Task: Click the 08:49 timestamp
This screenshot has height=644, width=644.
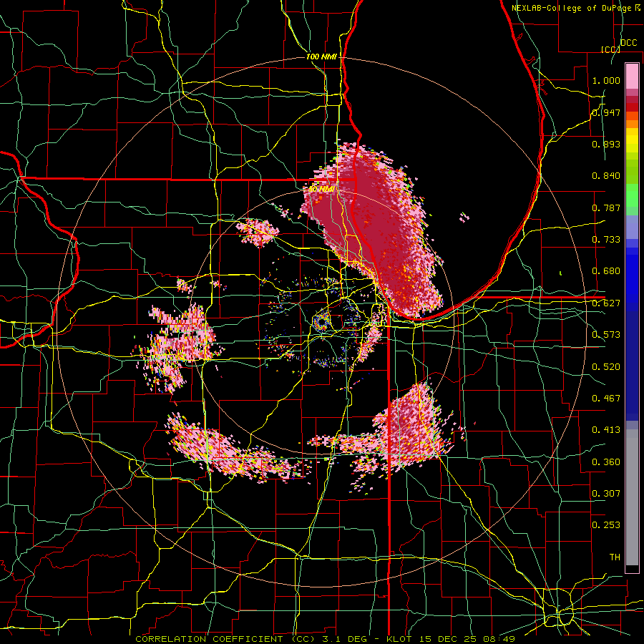Action: (499, 639)
